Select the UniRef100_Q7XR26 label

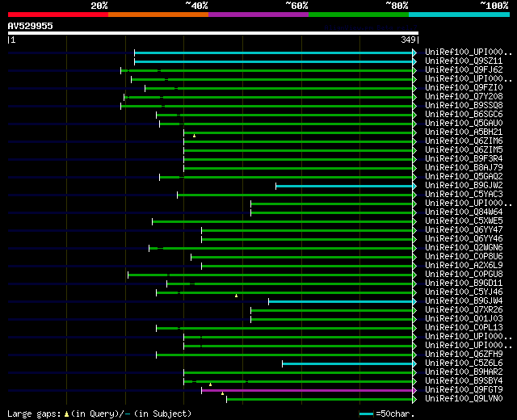[464, 310]
